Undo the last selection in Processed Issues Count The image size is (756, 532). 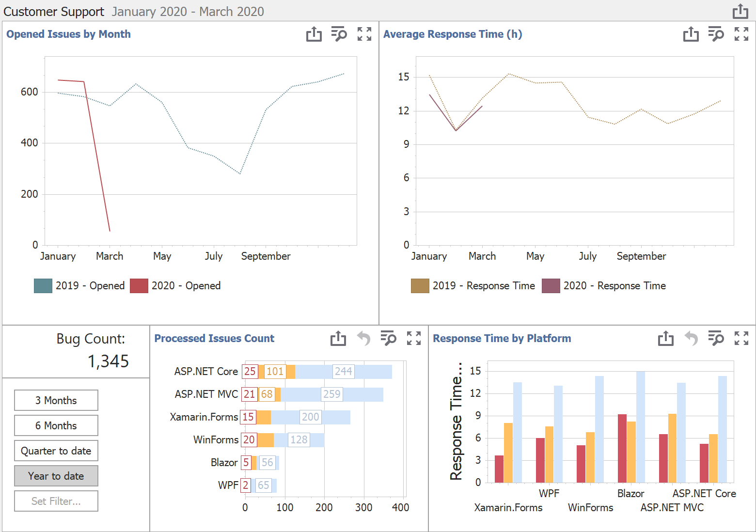pyautogui.click(x=363, y=338)
